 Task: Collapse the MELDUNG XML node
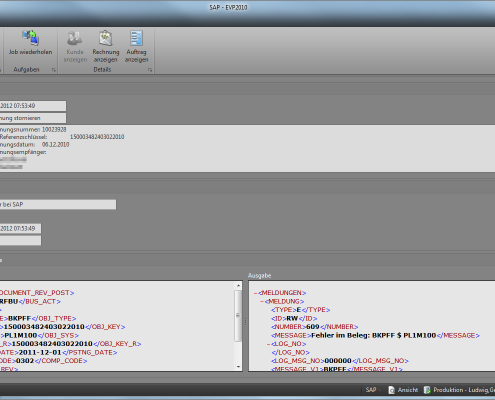tap(262, 302)
